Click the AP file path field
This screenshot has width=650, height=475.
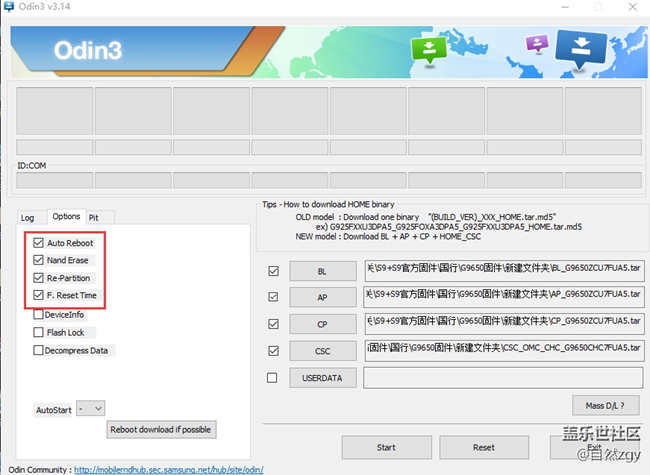pyautogui.click(x=503, y=297)
